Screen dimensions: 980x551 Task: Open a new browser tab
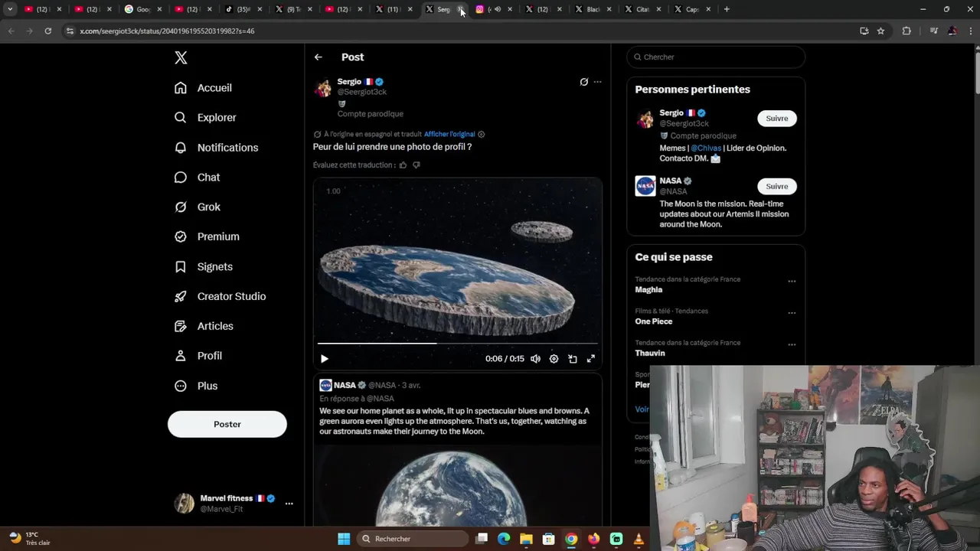pyautogui.click(x=727, y=9)
